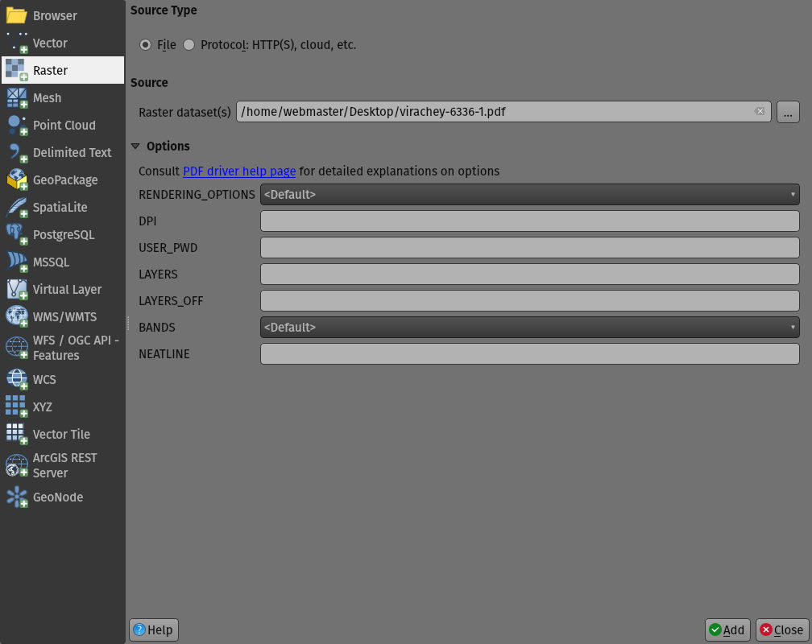Collapse the Options section triangle
Image resolution: width=812 pixels, height=644 pixels.
point(136,147)
